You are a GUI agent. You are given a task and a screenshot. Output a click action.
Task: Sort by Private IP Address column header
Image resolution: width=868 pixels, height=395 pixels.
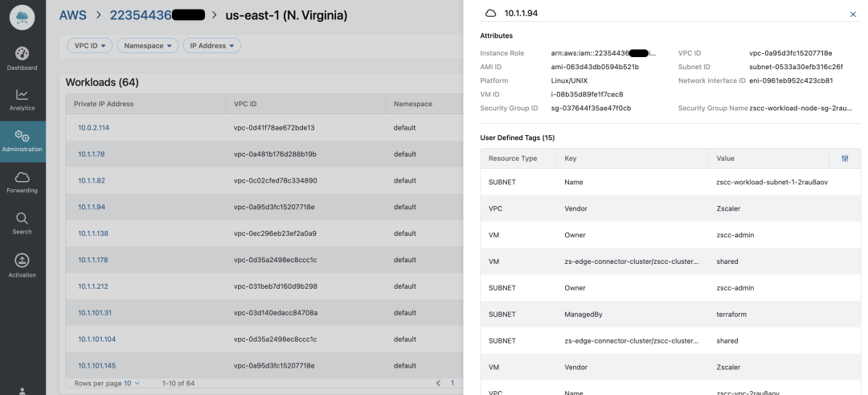tap(104, 104)
